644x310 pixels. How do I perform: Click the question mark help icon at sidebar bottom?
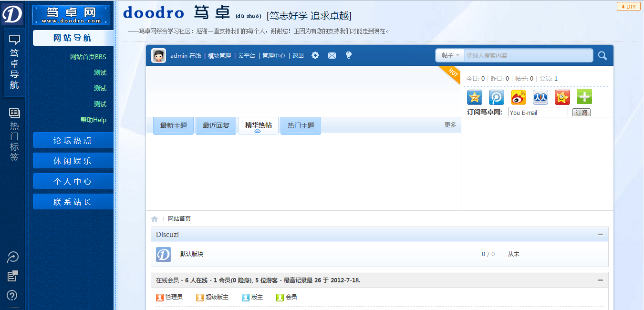point(12,295)
